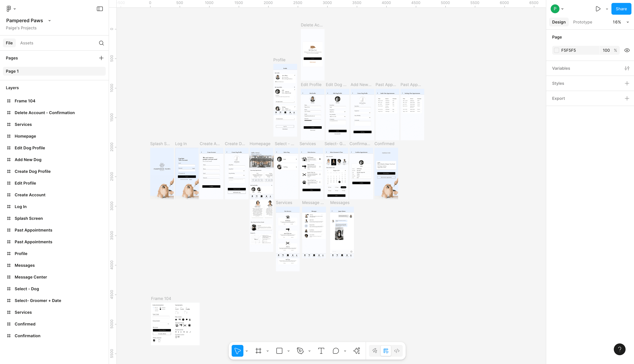This screenshot has height=364, width=634.
Task: Add a new page with plus
Action: [101, 58]
